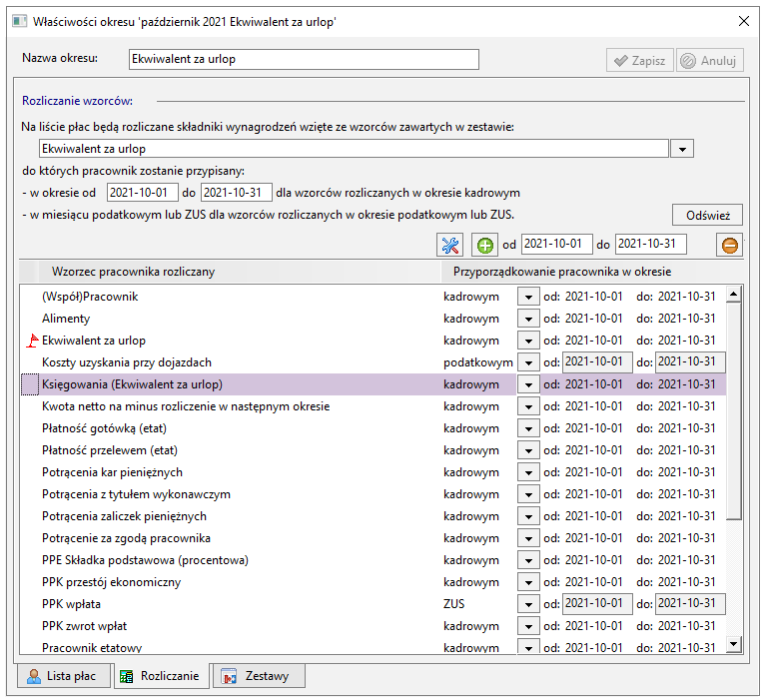The image size is (765, 700).
Task: Click the Rozliczanie tab spreadsheet icon
Action: tap(127, 677)
